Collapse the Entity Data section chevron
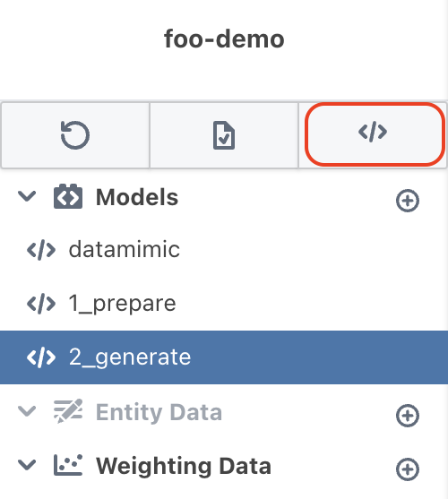448x499 pixels. click(x=27, y=411)
